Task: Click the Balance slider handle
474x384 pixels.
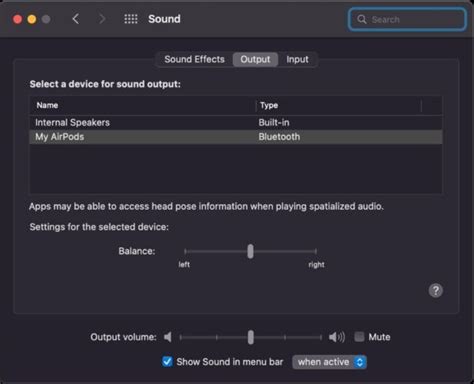Action: 250,251
